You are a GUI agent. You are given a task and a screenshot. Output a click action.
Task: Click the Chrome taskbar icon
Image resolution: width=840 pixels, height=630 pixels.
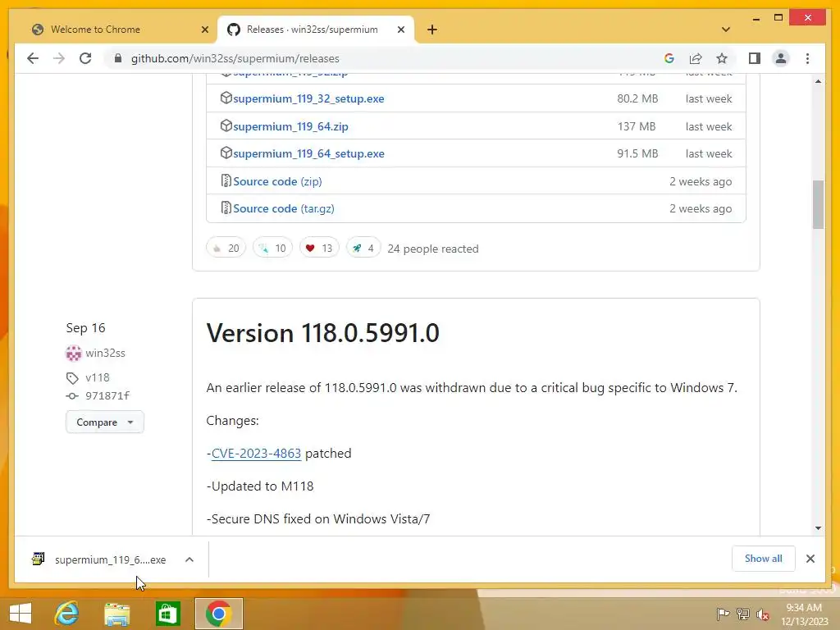coord(218,614)
